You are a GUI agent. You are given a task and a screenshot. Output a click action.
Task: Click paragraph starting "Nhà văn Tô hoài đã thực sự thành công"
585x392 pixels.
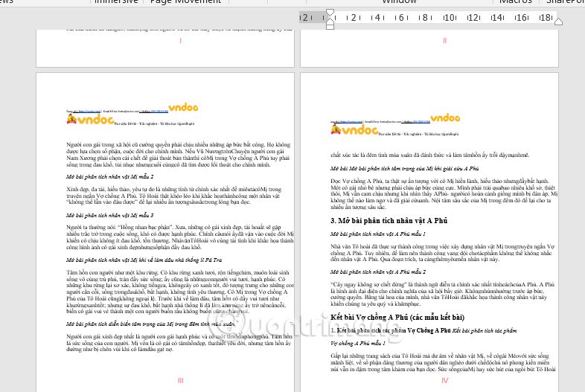(x=443, y=253)
